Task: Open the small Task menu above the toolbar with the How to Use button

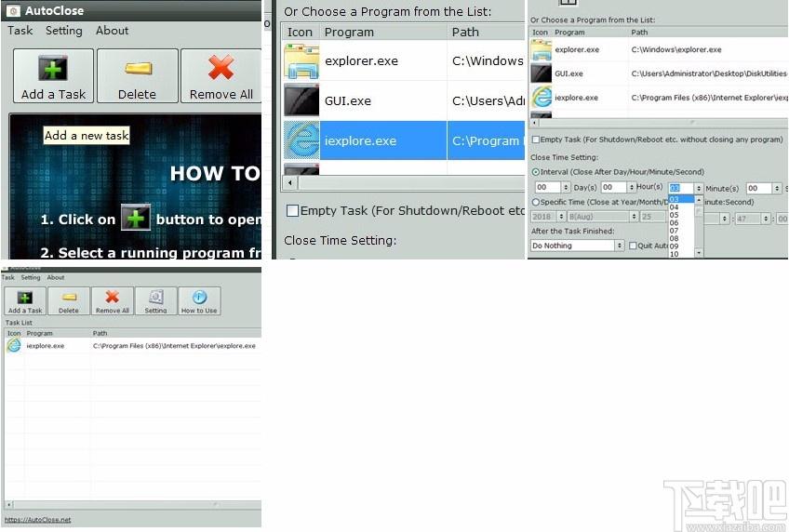Action: coord(8,277)
